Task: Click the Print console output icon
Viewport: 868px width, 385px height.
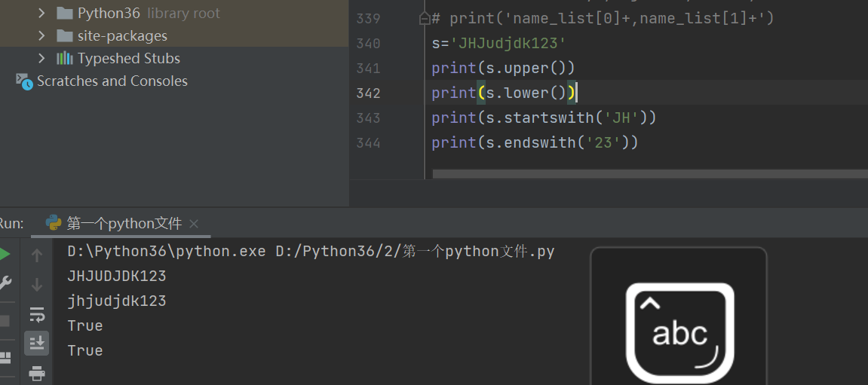Action: [36, 372]
